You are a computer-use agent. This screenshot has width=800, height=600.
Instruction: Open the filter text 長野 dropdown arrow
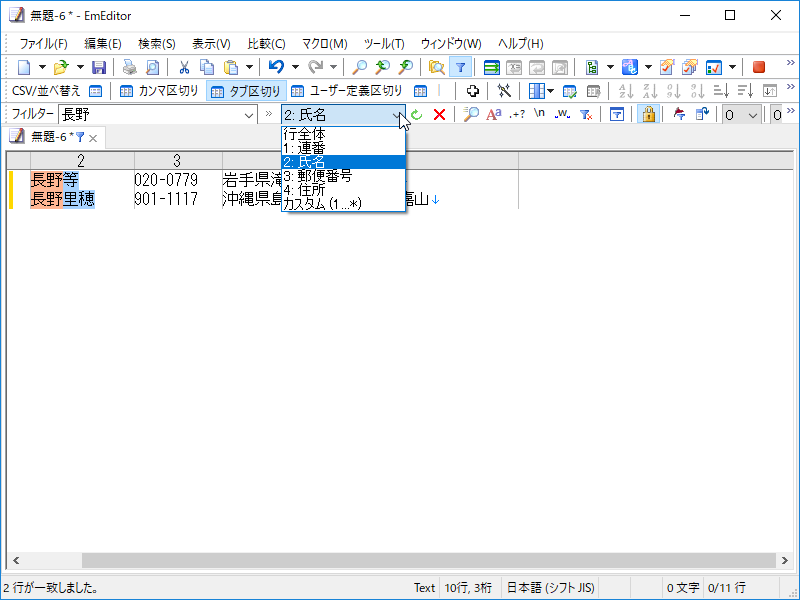(249, 115)
